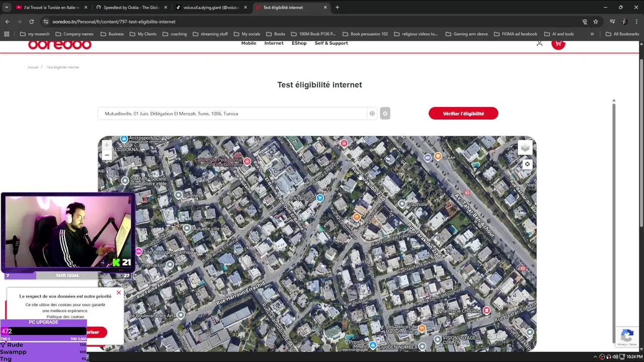The image size is (644, 362).
Task: Go back in browser history
Action: tap(7, 22)
